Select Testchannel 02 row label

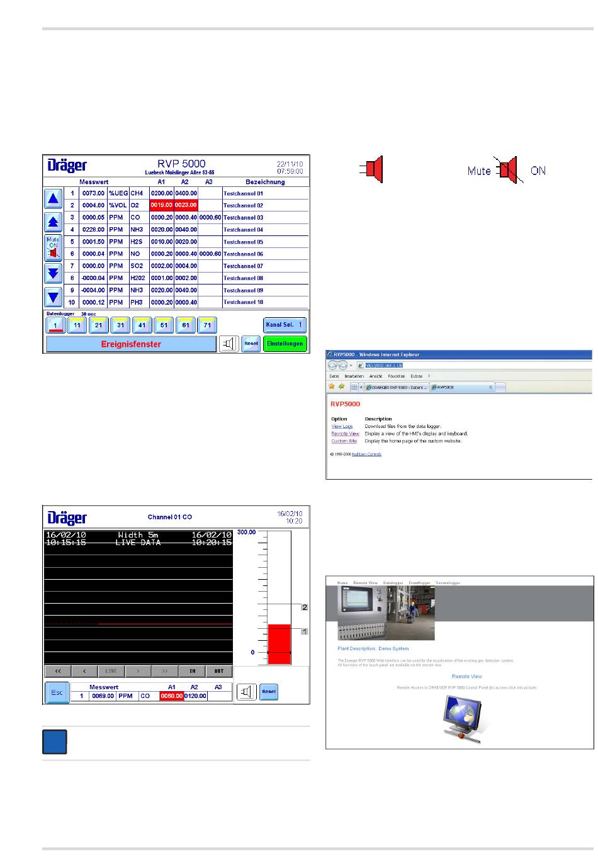click(x=243, y=206)
